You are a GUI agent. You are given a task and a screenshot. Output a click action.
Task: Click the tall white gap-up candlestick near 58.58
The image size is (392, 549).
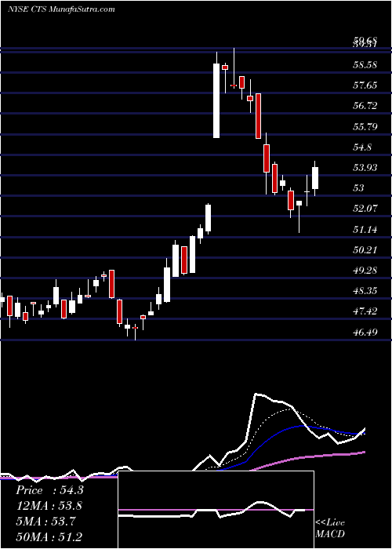(216, 100)
